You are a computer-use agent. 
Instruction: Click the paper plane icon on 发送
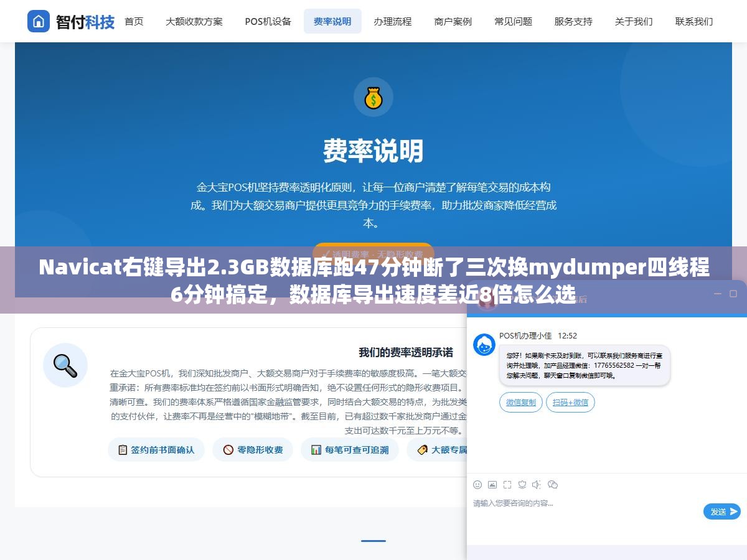pos(734,511)
